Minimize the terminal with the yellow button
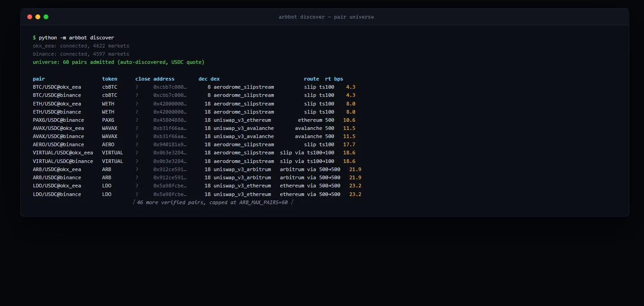This screenshot has height=306, width=644. coord(38,17)
